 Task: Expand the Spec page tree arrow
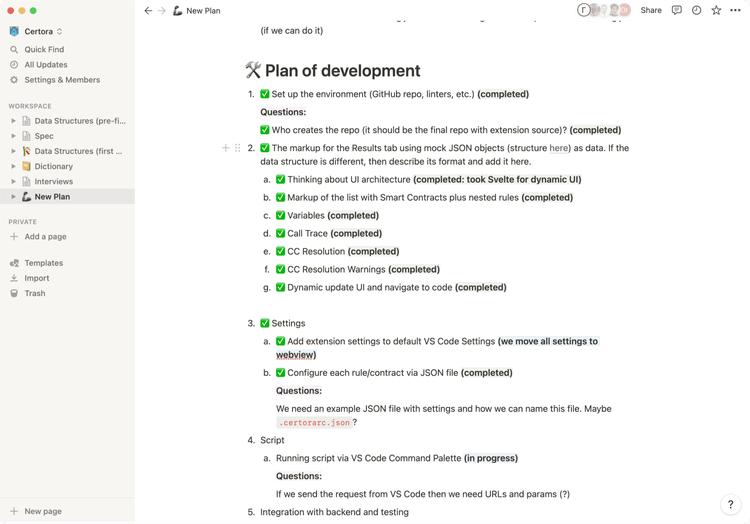(13, 136)
